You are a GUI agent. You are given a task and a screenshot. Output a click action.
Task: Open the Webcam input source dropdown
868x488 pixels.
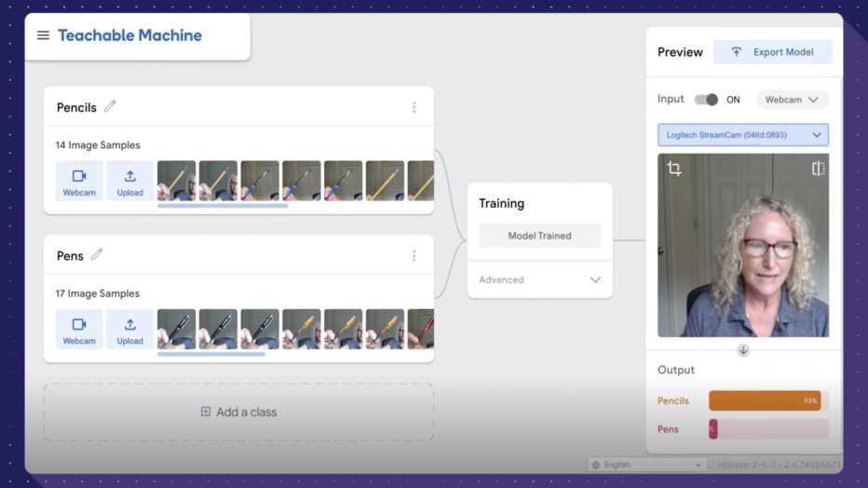click(x=792, y=100)
